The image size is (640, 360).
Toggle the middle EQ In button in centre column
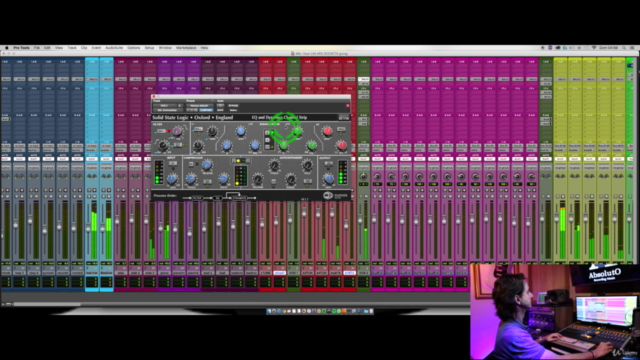point(267,140)
